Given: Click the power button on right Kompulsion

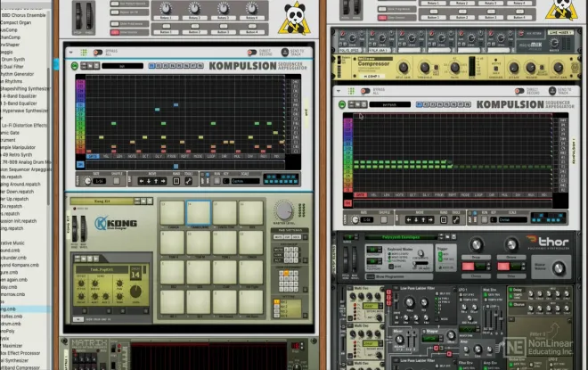Looking at the screenshot, I should 342,104.
